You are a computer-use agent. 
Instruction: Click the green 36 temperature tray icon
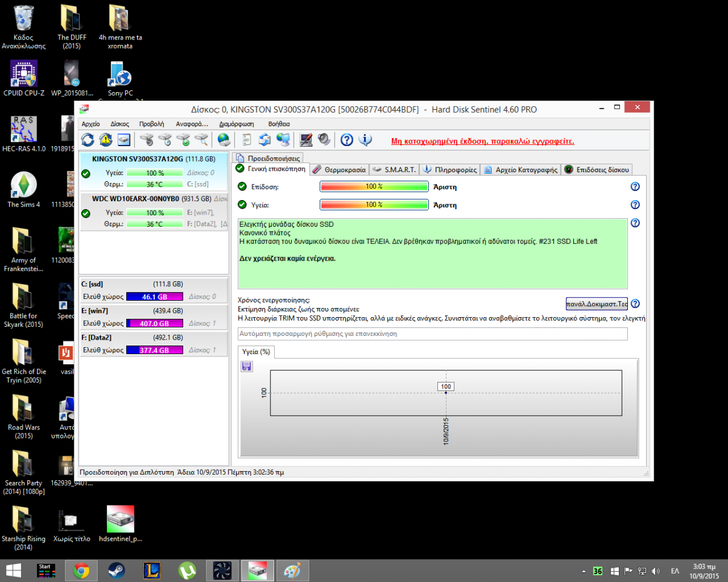[598, 571]
